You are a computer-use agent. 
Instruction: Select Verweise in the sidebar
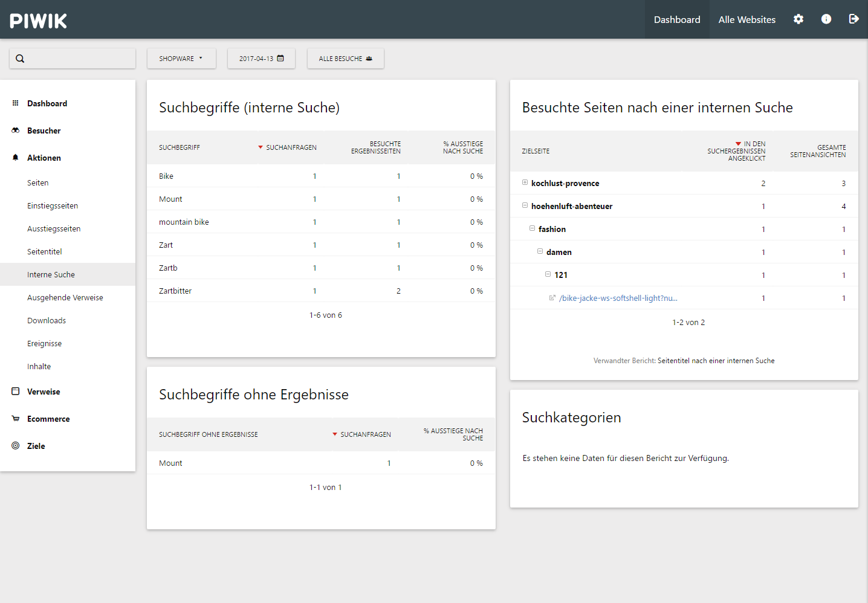tap(44, 392)
